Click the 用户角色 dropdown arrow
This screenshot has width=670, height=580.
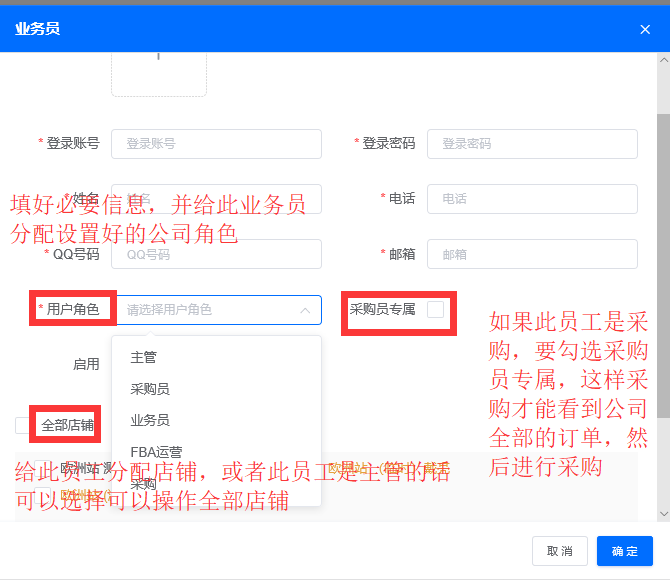(305, 310)
